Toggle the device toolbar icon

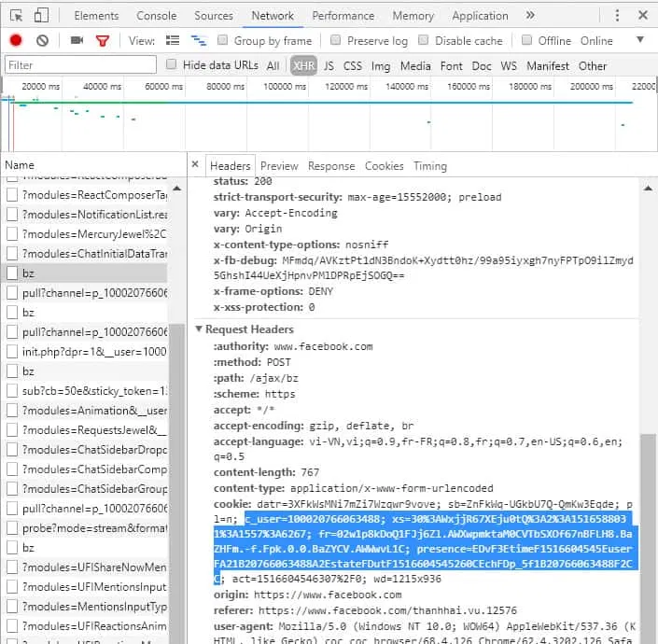[x=42, y=16]
